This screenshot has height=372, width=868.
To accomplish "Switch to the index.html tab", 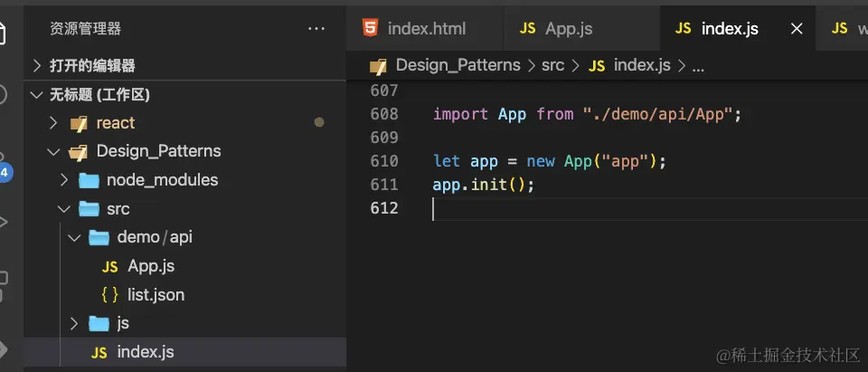I will (426, 29).
